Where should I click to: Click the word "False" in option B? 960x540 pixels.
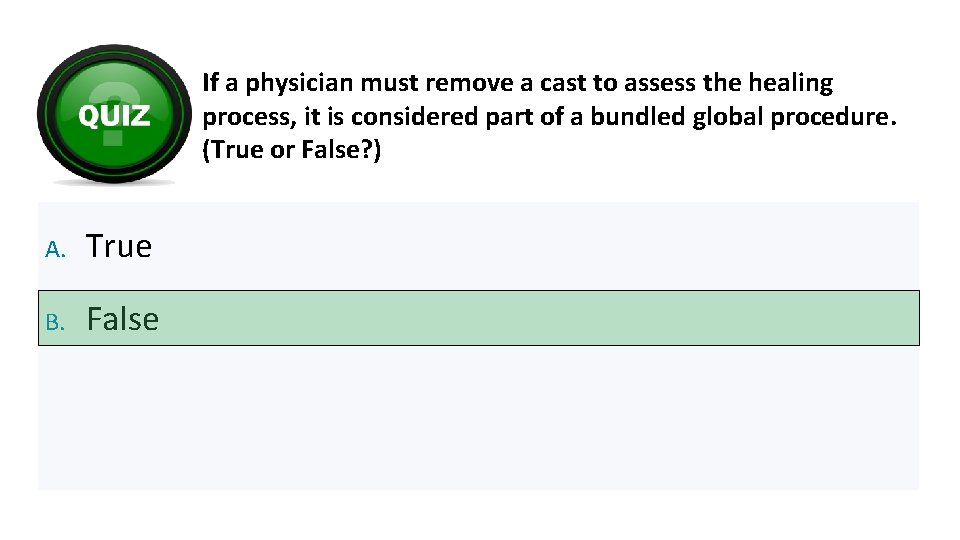(x=122, y=319)
